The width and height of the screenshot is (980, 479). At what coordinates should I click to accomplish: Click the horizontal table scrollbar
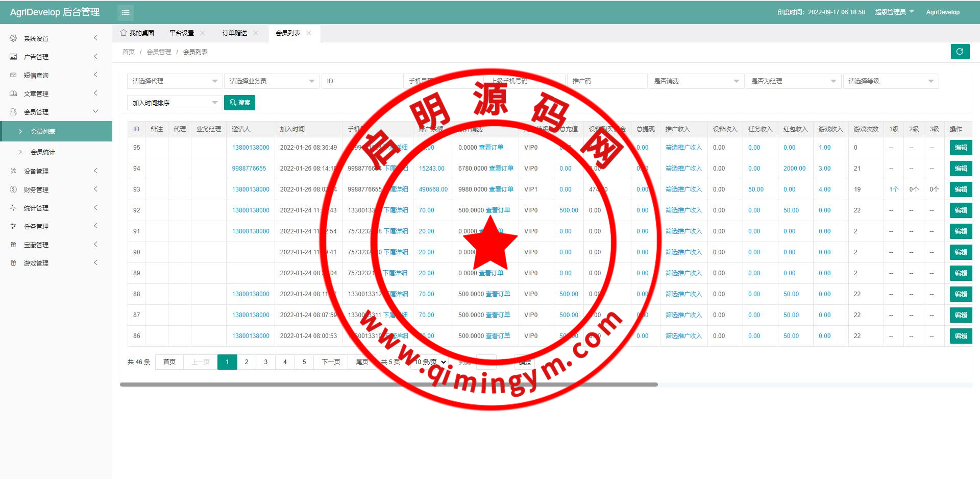click(x=388, y=385)
